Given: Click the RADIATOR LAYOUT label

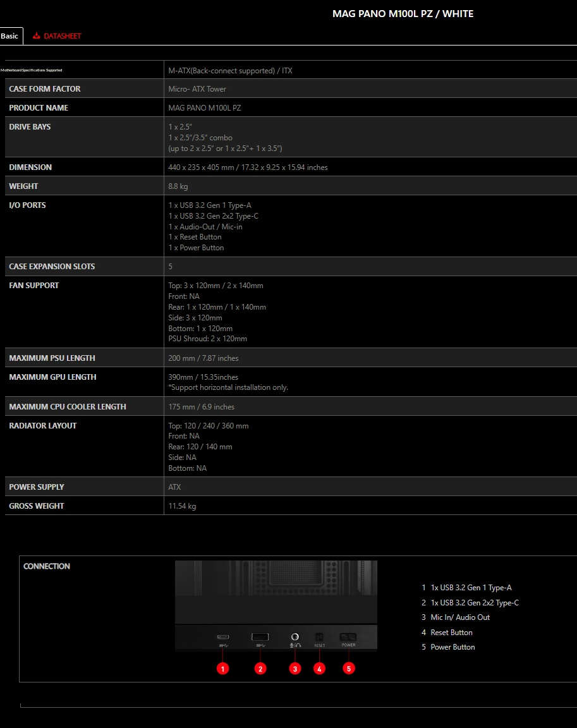Looking at the screenshot, I should tap(43, 426).
